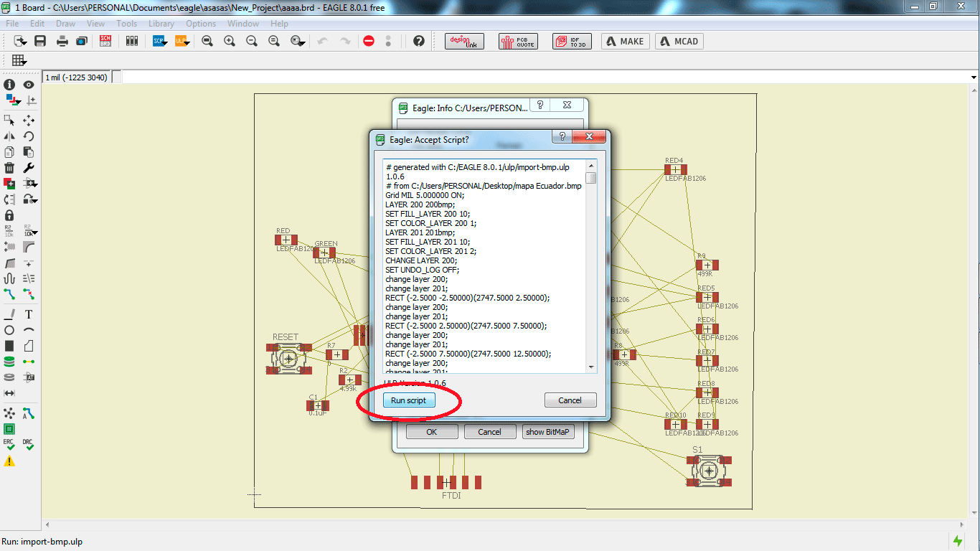
Task: Select the Route airwire tool
Action: pyautogui.click(x=9, y=293)
